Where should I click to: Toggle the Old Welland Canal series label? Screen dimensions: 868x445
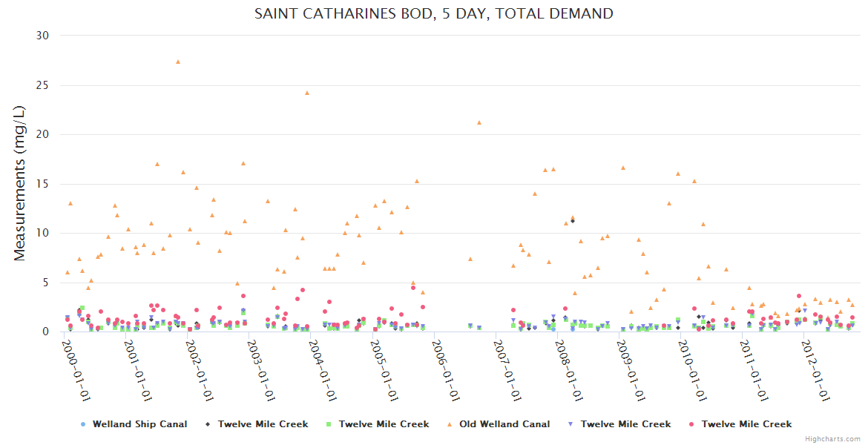click(504, 424)
